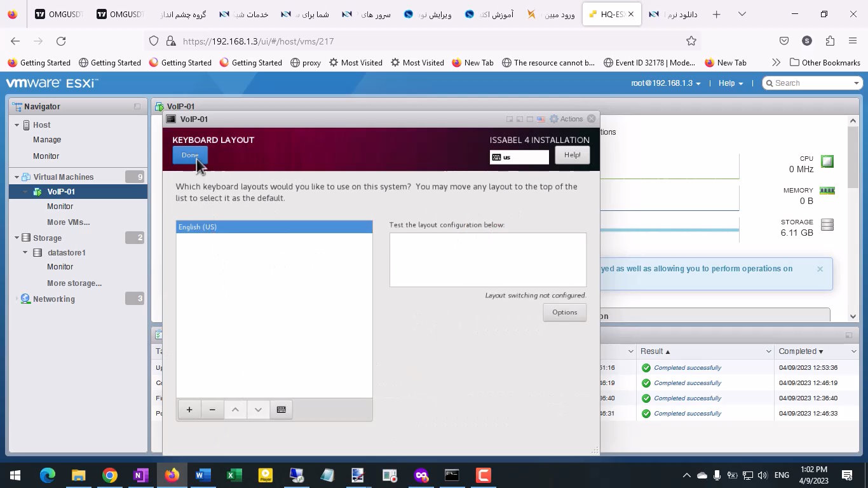The height and width of the screenshot is (488, 868).
Task: Open the Windows Start menu
Action: pos(15,475)
